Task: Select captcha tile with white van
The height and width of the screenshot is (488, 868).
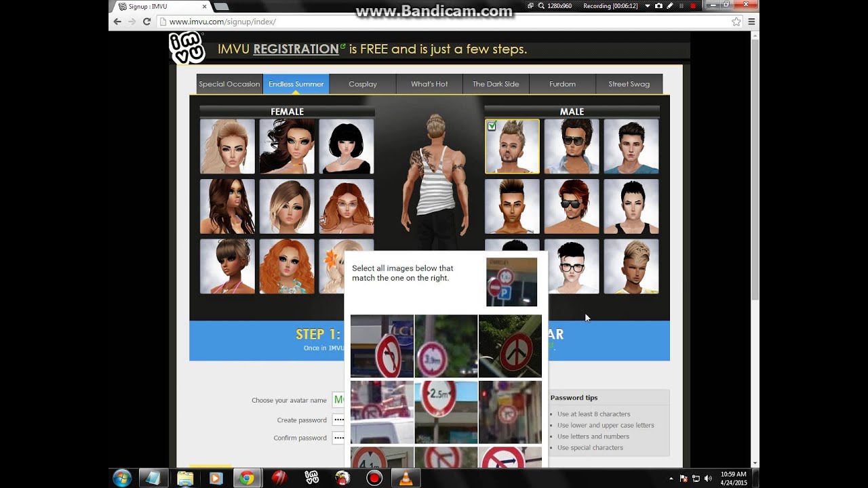Action: 382,412
